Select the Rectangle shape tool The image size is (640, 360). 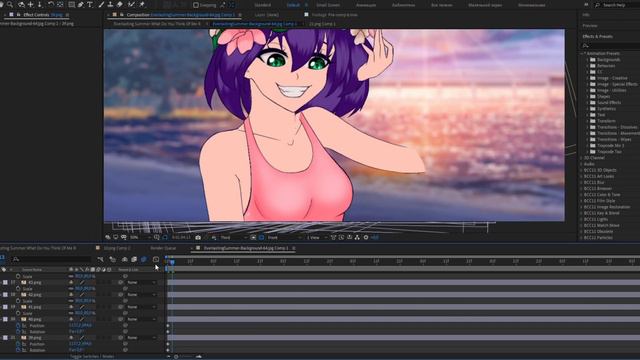tap(71, 4)
